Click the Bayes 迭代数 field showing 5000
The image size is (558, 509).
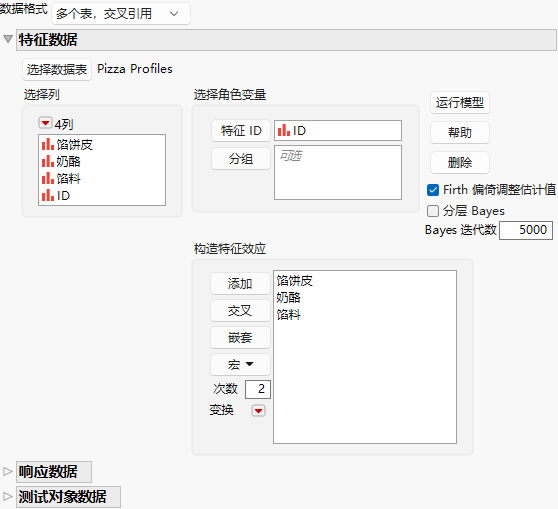526,230
